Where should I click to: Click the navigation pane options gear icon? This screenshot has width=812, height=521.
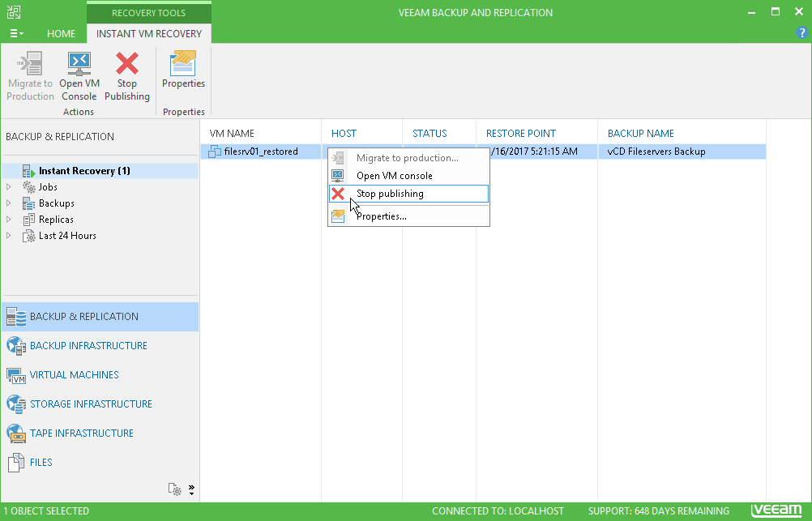tap(174, 489)
